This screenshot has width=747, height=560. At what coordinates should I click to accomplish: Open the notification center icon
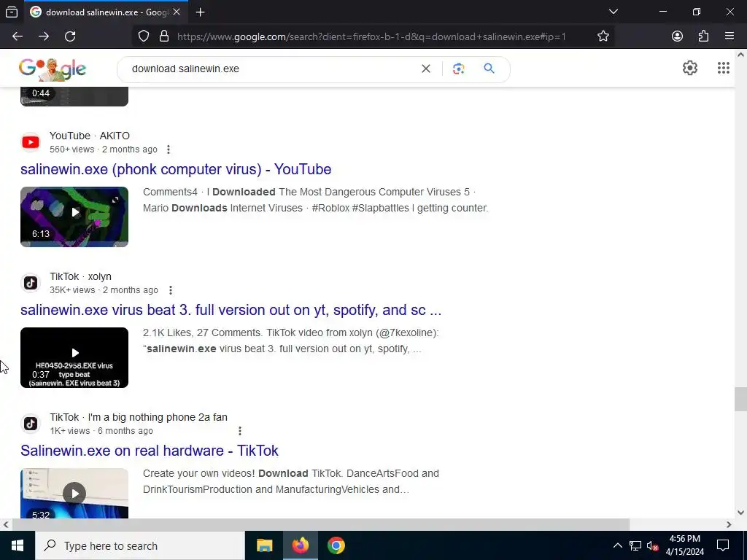723,545
